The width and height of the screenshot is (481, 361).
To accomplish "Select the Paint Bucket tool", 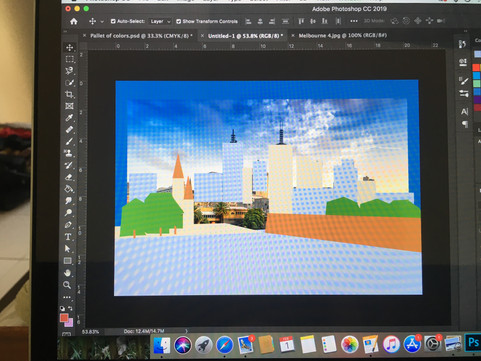I will (68, 189).
